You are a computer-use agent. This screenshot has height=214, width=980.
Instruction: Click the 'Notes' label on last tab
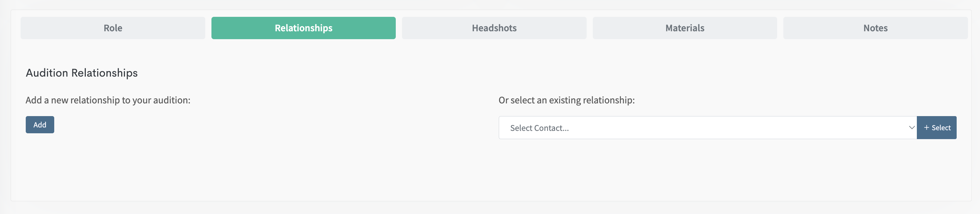coord(875,28)
